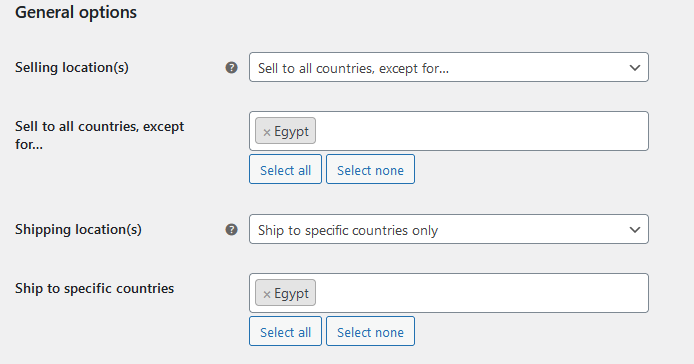Click Select all under Ship to specific countries
Screen dimensions: 694x364
(x=285, y=331)
